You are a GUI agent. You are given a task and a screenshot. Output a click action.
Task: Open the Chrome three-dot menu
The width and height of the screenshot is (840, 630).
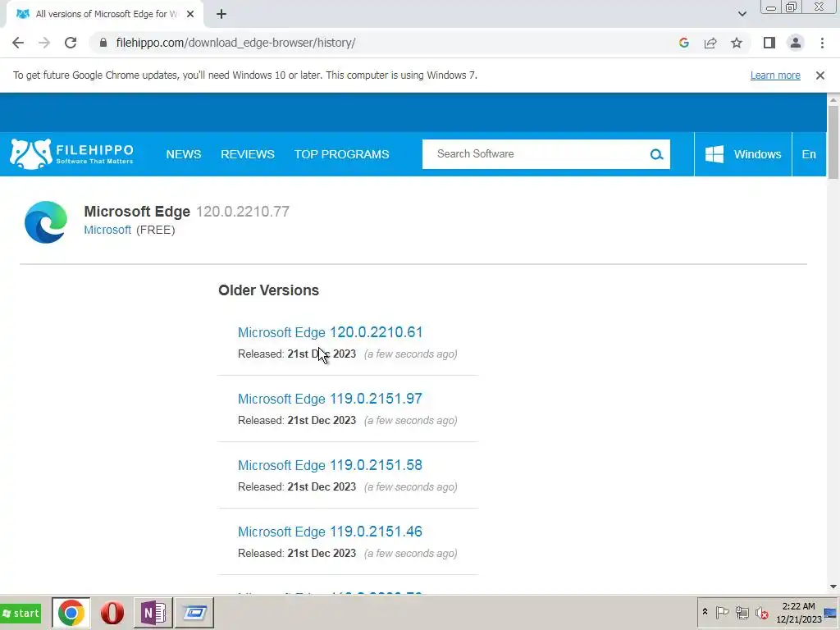(822, 43)
